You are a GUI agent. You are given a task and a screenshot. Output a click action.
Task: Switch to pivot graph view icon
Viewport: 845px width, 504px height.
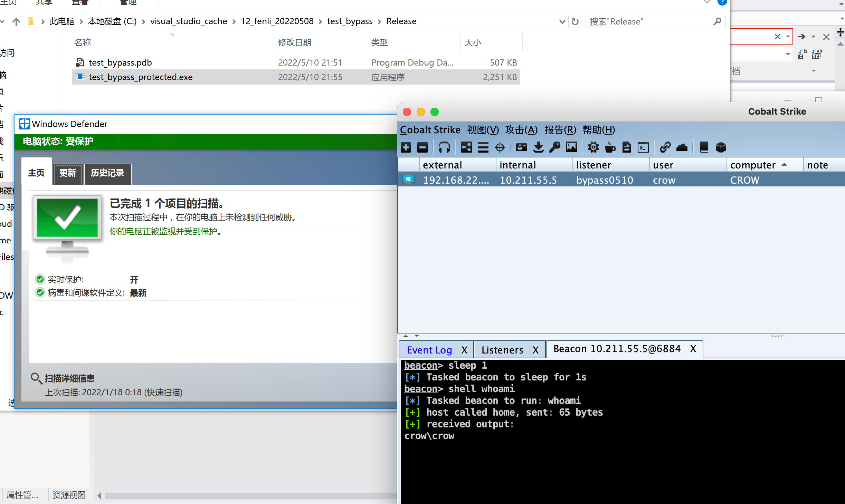pyautogui.click(x=466, y=147)
